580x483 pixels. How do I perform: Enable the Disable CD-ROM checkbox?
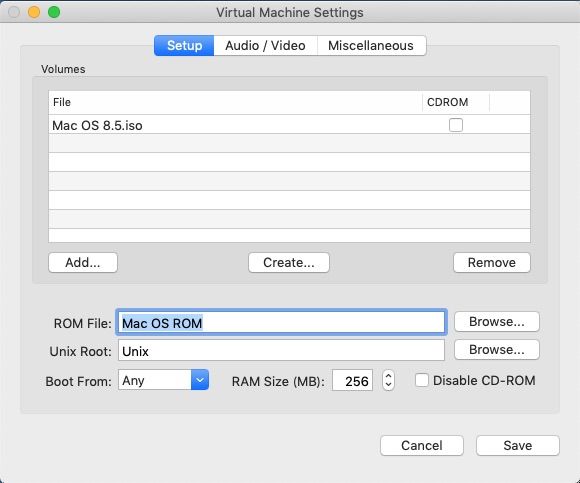pyautogui.click(x=422, y=380)
